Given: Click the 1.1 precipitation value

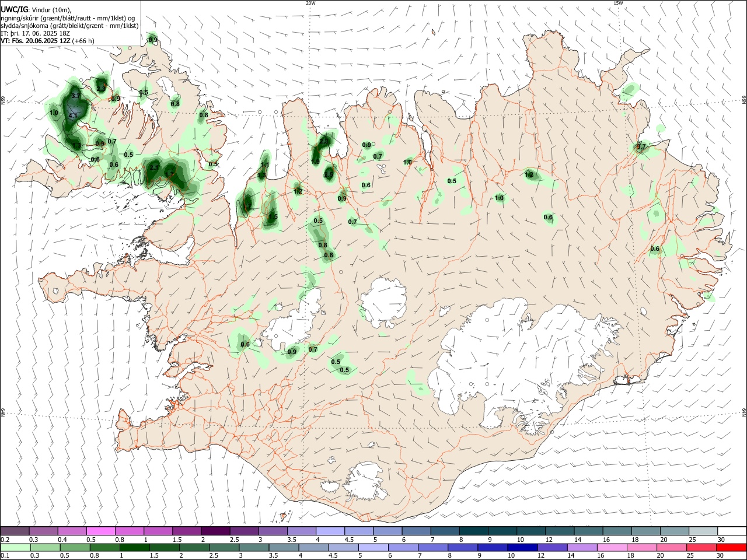Looking at the screenshot, I should coord(264,165).
